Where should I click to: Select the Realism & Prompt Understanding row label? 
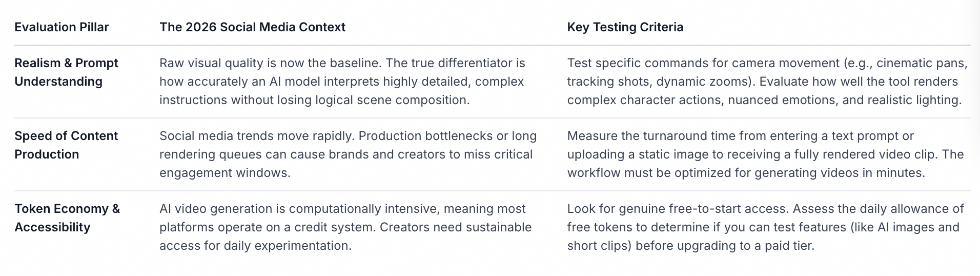coord(66,72)
